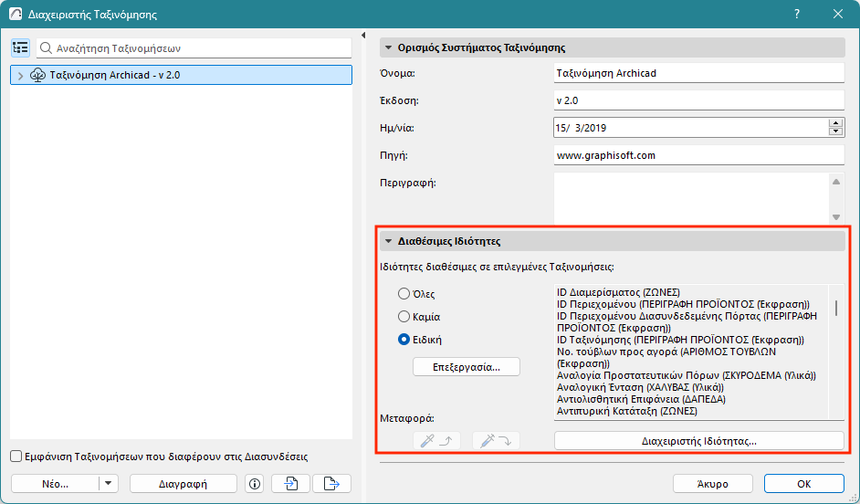This screenshot has height=504, width=860.
Task: Click the Διαγραφή button
Action: (184, 484)
